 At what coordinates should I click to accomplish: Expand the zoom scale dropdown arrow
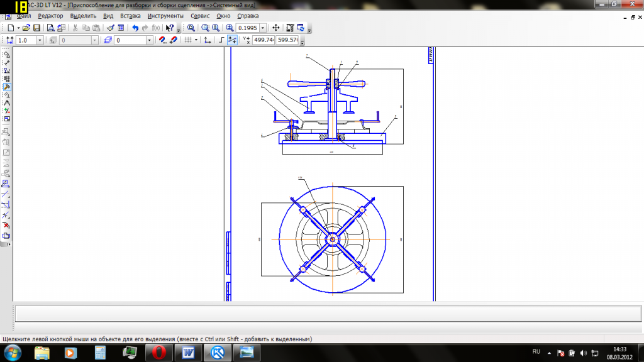[x=263, y=28]
